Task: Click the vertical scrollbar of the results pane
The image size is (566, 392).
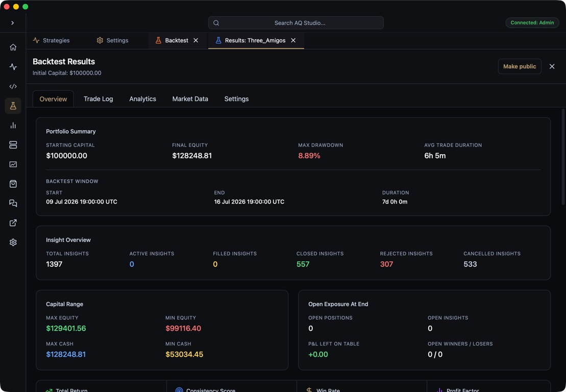Action: pos(563,157)
